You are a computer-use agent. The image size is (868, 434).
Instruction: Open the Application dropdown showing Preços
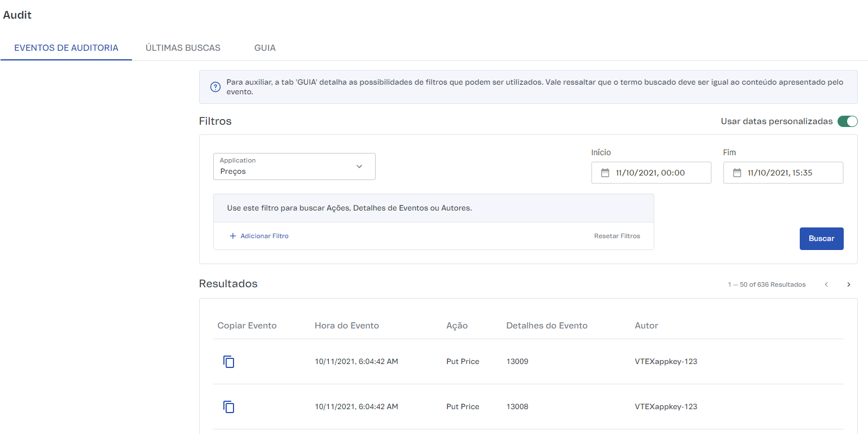coord(288,166)
